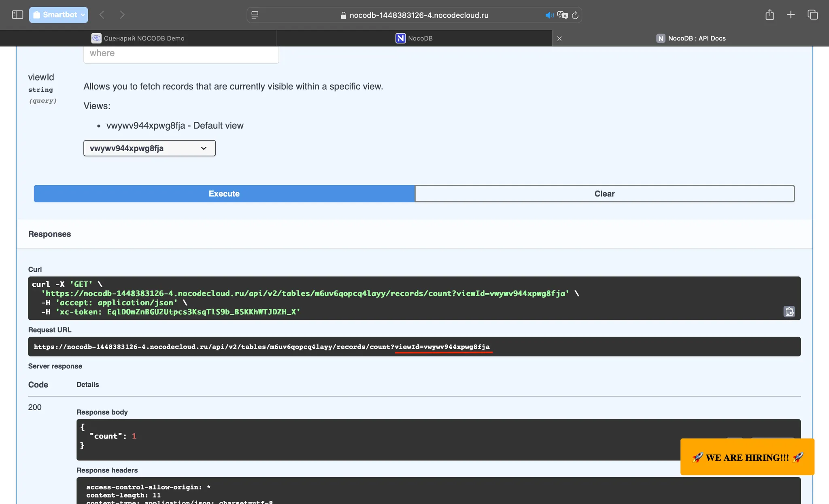Switch to the NocoDB tab
The height and width of the screenshot is (504, 829).
click(x=414, y=38)
